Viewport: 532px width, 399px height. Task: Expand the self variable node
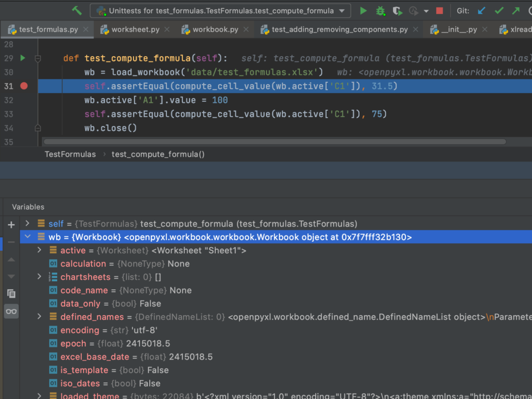[x=28, y=223]
